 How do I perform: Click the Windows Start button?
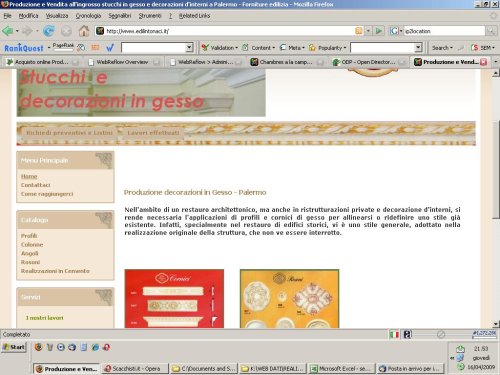pos(14,347)
